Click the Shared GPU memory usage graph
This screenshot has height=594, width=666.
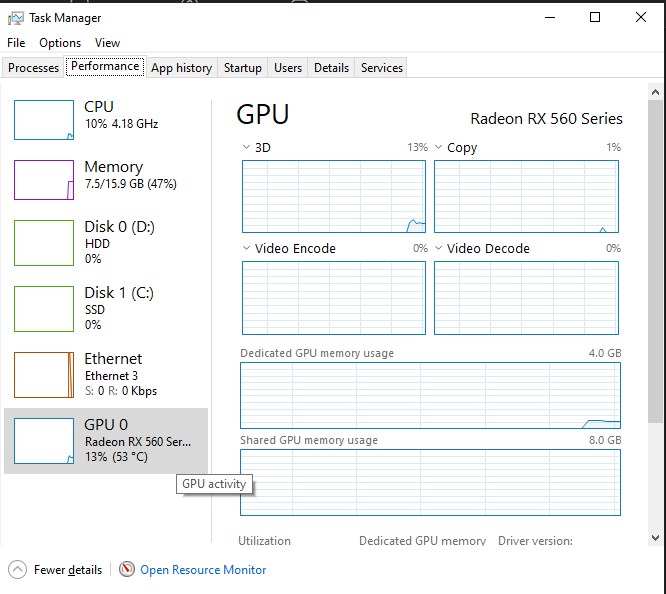pyautogui.click(x=430, y=482)
